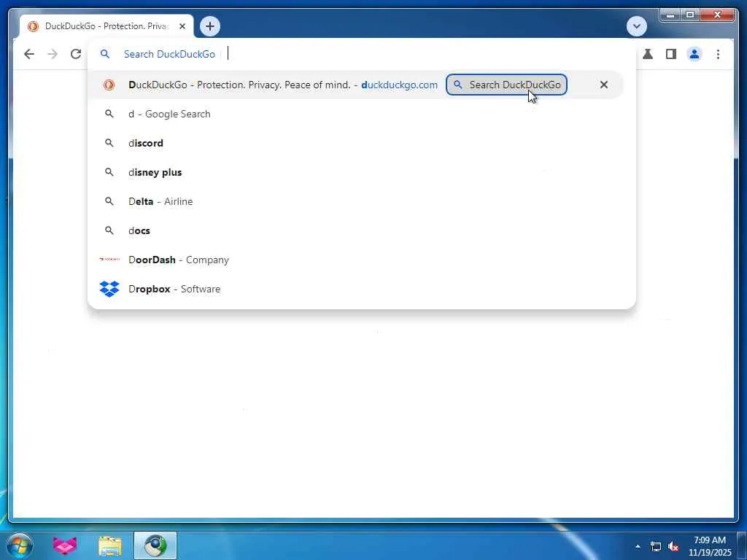Show hidden system tray icons arrow
Screen dimensions: 747x560
[638, 546]
